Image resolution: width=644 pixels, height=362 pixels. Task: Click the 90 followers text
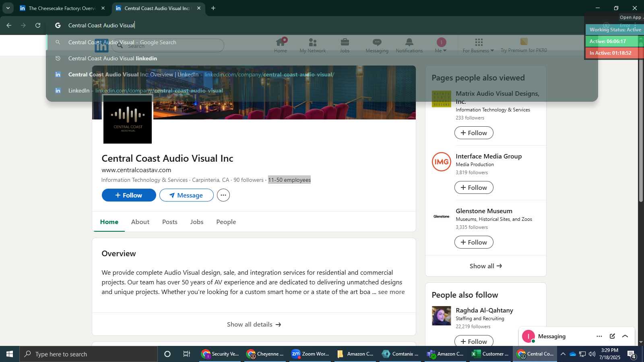pos(249,180)
